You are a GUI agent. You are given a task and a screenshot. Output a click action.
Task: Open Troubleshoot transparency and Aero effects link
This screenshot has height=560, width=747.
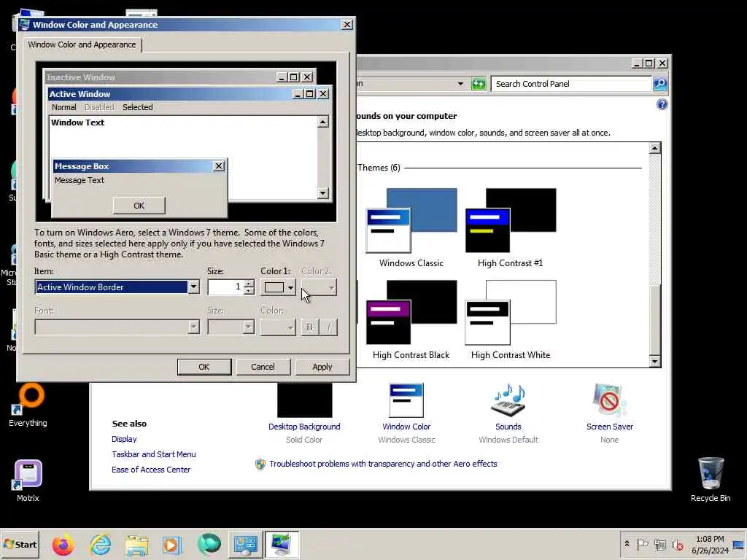383,464
